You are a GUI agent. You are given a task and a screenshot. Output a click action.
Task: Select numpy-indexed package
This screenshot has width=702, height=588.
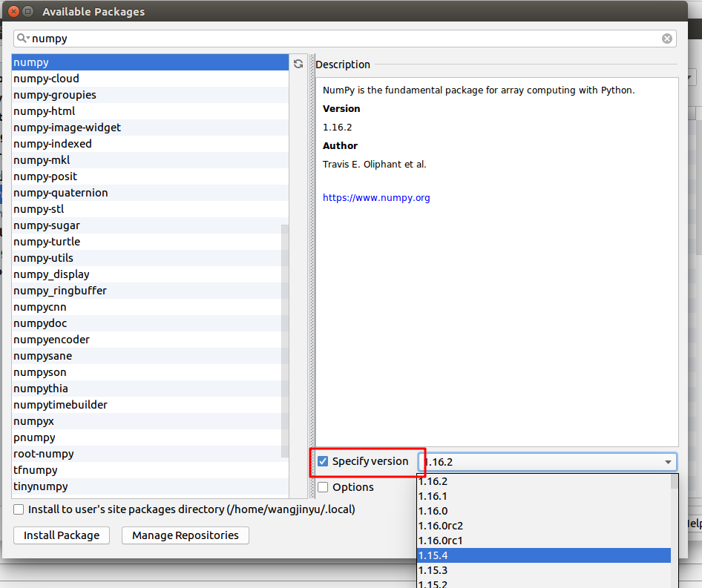[151, 144]
